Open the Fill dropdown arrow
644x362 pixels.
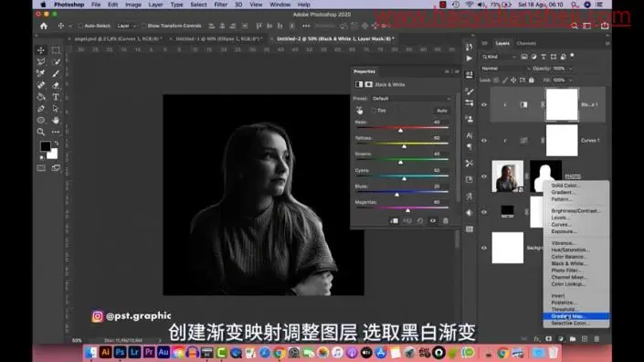[571, 80]
